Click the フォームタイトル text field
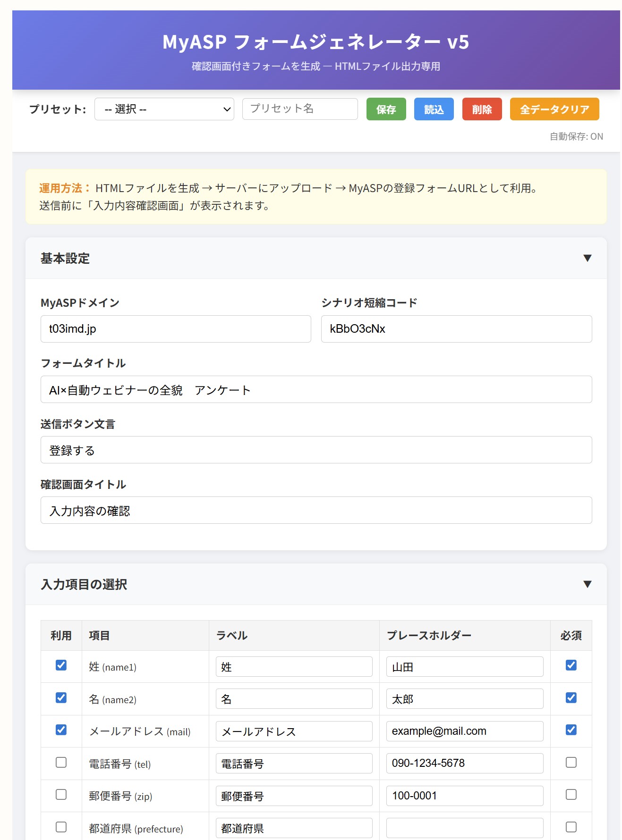 click(x=316, y=389)
